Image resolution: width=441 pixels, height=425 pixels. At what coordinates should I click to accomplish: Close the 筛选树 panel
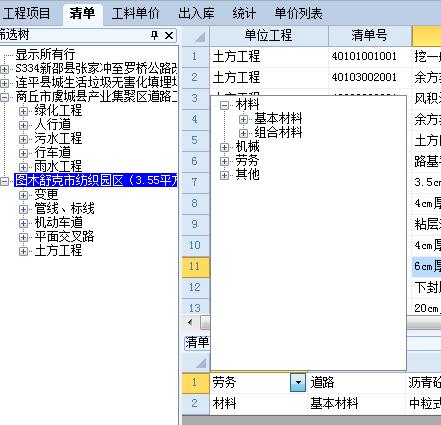(x=169, y=35)
